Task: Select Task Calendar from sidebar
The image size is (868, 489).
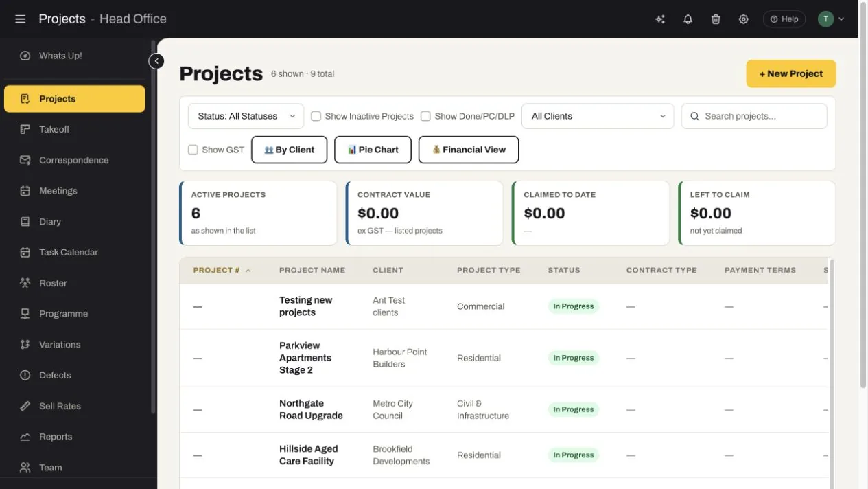Action: point(74,252)
